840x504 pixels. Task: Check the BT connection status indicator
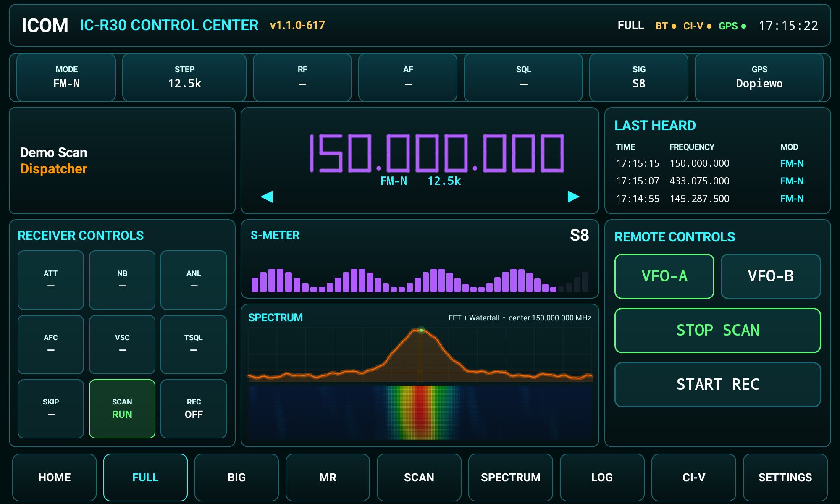666,26
